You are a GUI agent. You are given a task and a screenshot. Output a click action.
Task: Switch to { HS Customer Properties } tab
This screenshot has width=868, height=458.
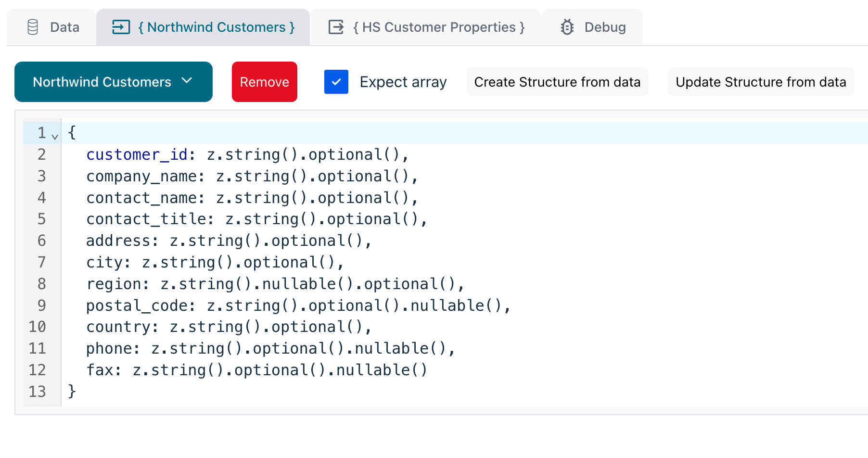(x=426, y=27)
